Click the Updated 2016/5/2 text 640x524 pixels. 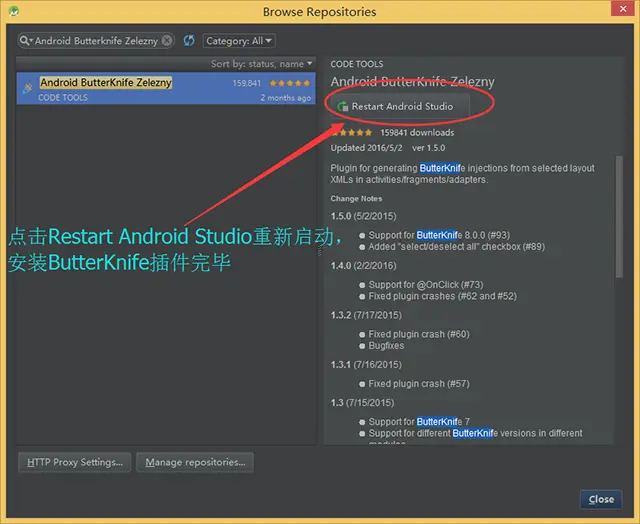point(366,148)
